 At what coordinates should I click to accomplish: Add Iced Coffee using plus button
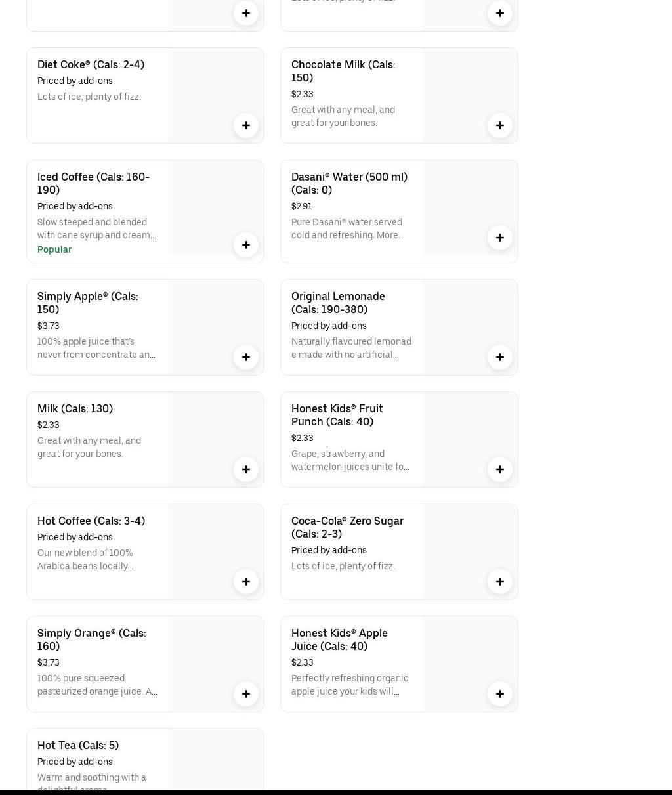[x=246, y=245]
